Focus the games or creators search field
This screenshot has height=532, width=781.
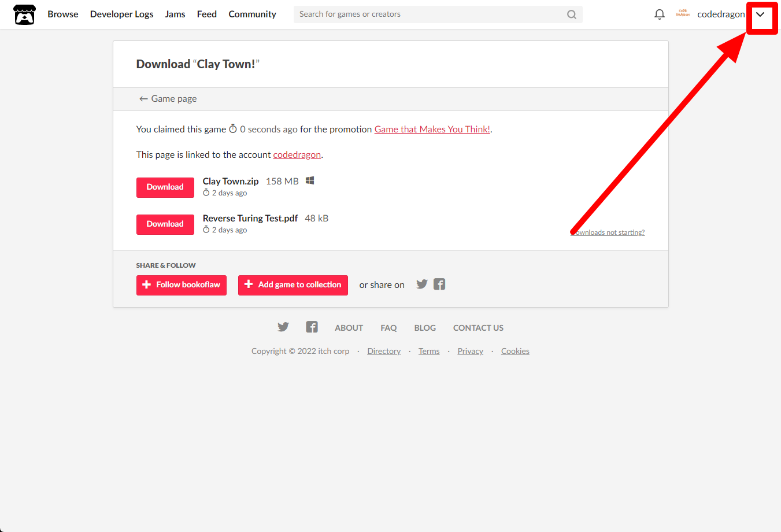[x=438, y=14]
